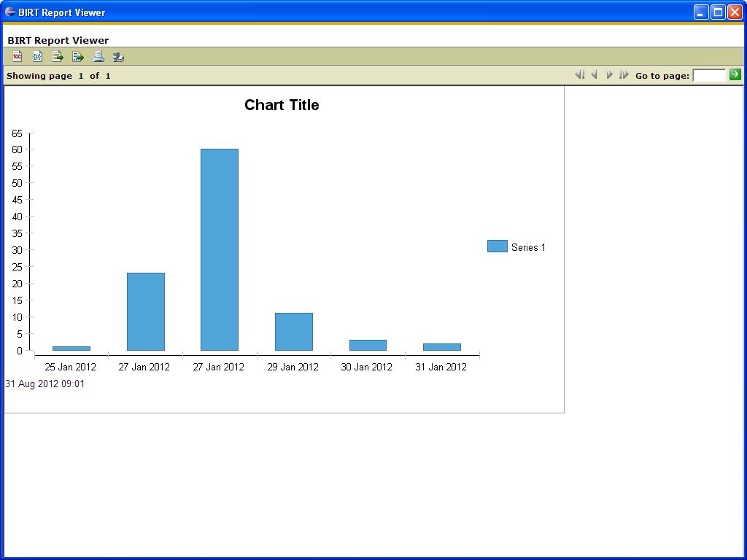Click the Run report with parameters icon
Screen dimensions: 747x560
click(37, 56)
